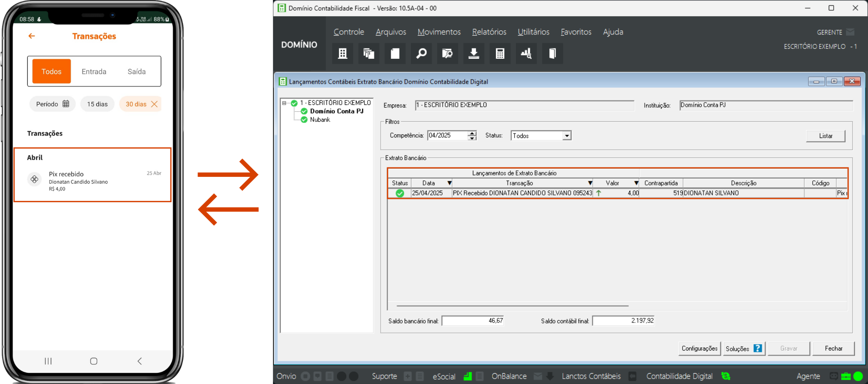
Task: Click the Fechar button
Action: 833,348
